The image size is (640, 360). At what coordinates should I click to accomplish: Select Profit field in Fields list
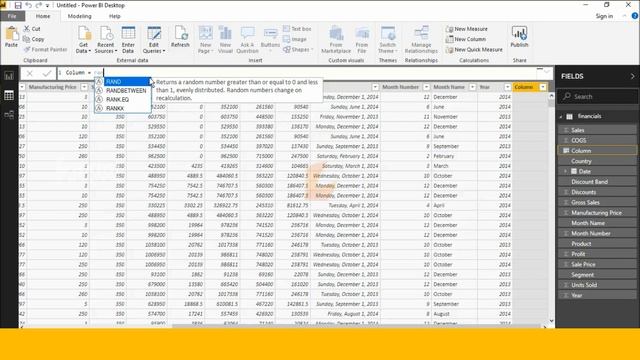pyautogui.click(x=597, y=254)
